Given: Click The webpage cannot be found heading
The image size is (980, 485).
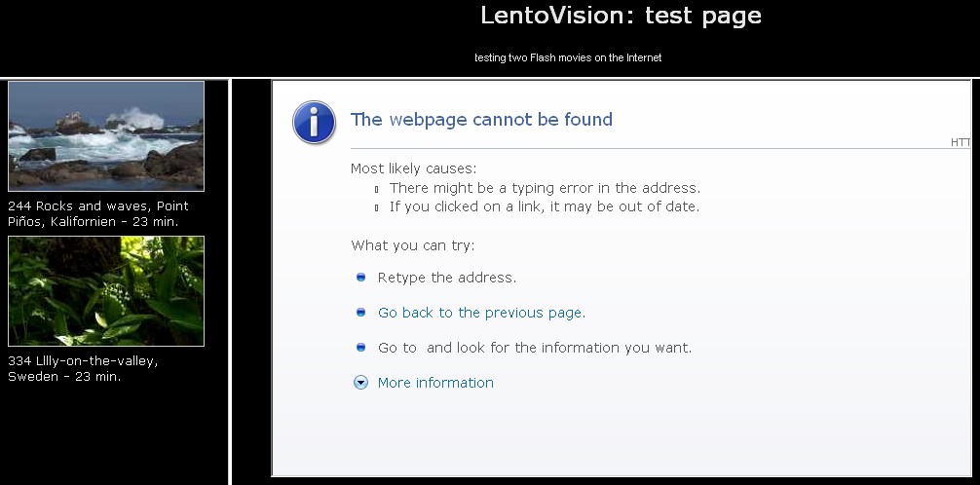Looking at the screenshot, I should click(x=481, y=120).
